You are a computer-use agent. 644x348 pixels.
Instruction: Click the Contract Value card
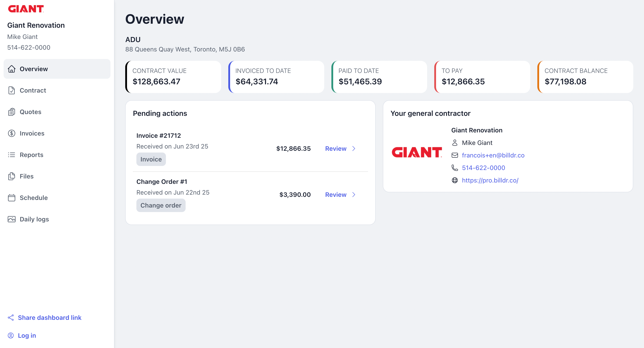pos(173,77)
